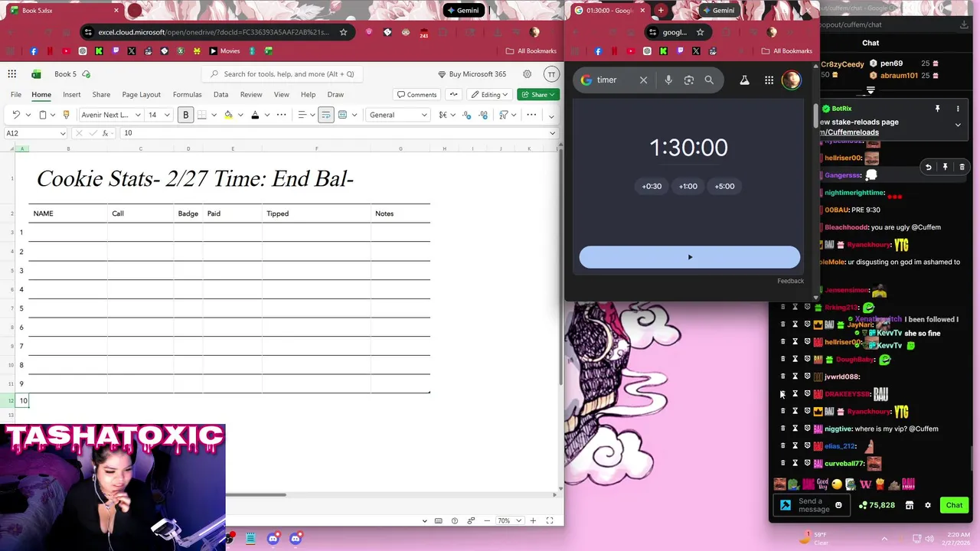
Task: Click the emoji picker in chat input
Action: click(838, 505)
